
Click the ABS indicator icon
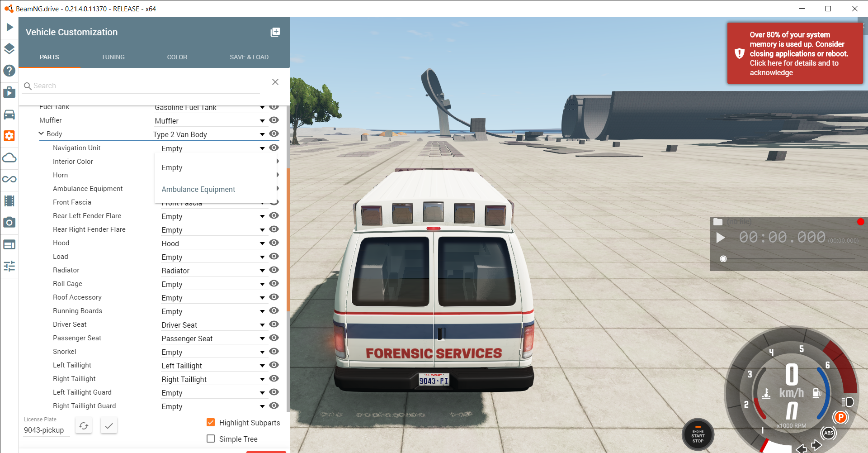[829, 433]
